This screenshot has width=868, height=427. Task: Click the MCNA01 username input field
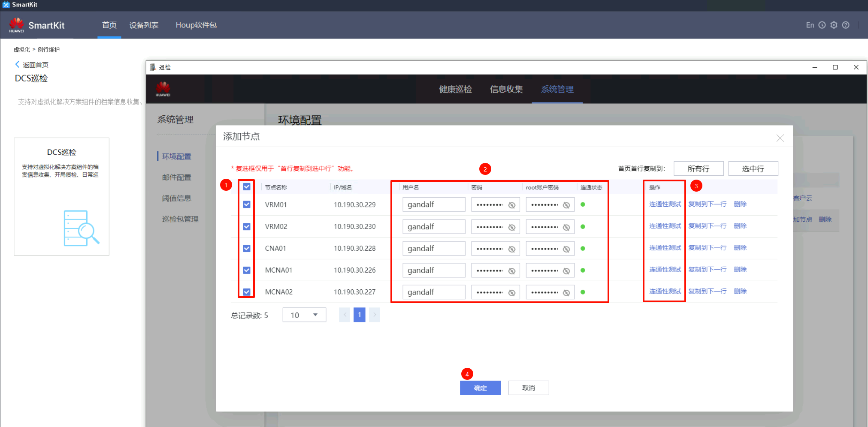point(433,271)
